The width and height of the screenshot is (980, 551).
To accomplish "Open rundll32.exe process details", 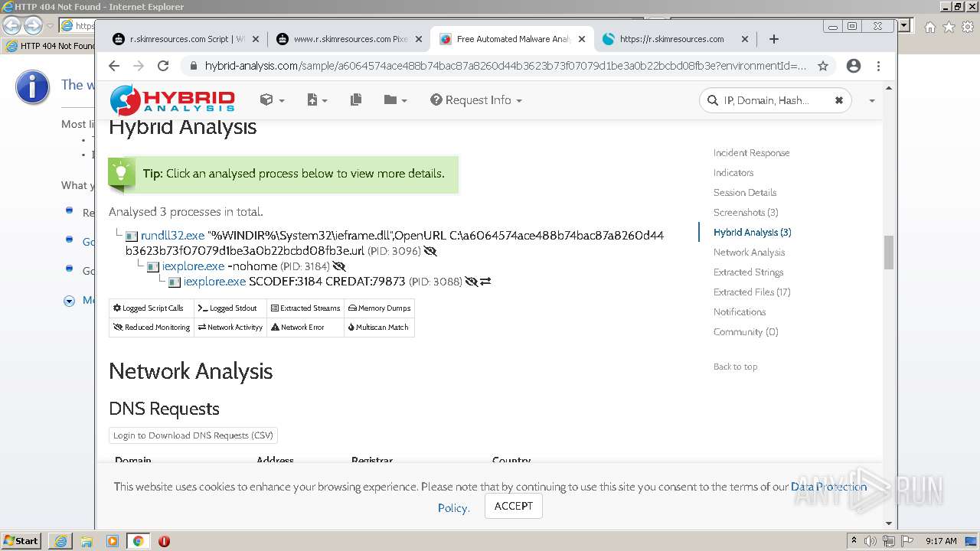I will 172,236.
